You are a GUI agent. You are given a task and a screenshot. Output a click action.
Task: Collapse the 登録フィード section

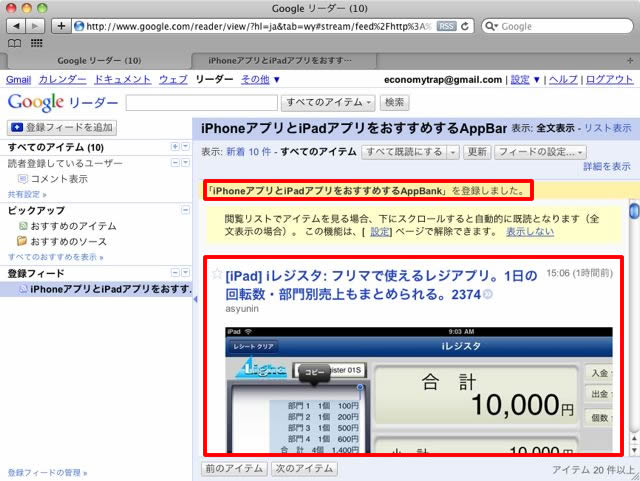175,273
